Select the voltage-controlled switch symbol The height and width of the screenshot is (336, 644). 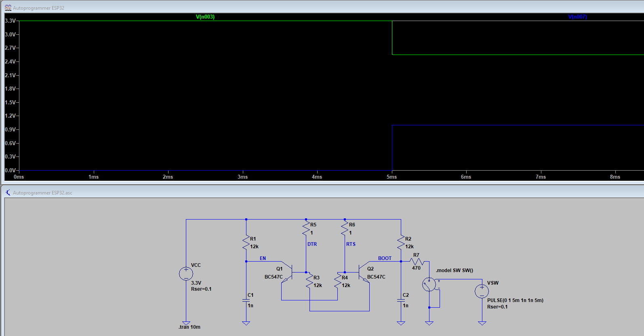[429, 284]
